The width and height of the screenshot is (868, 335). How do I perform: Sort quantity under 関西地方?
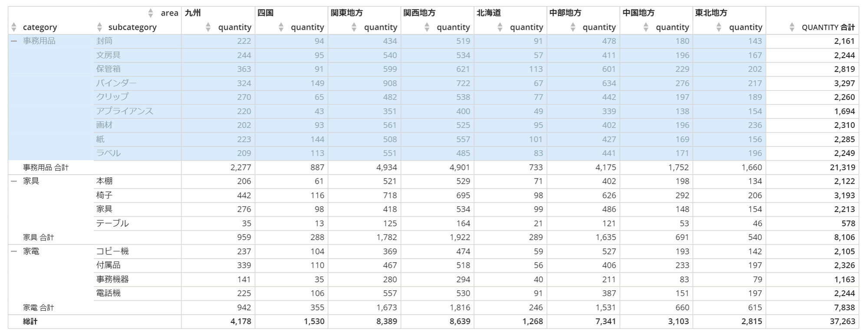click(427, 27)
